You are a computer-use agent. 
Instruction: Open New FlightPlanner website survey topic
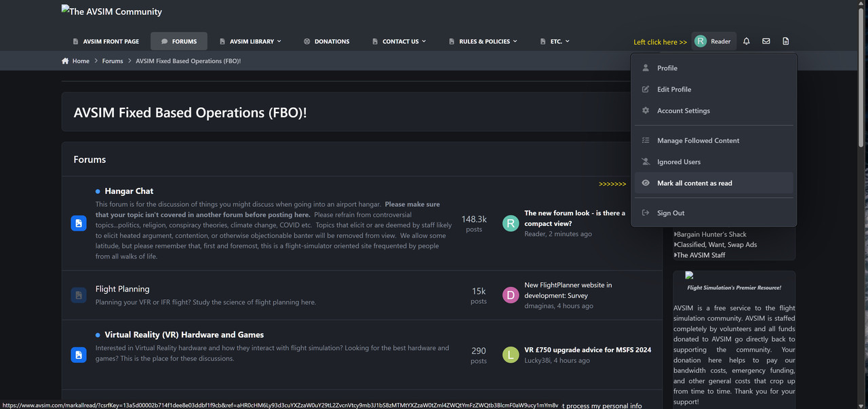click(x=568, y=290)
